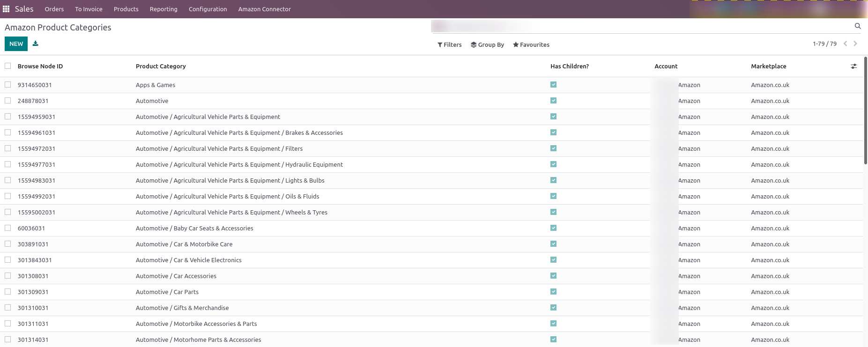The height and width of the screenshot is (347, 868).
Task: Create a new category with NEW
Action: click(16, 44)
